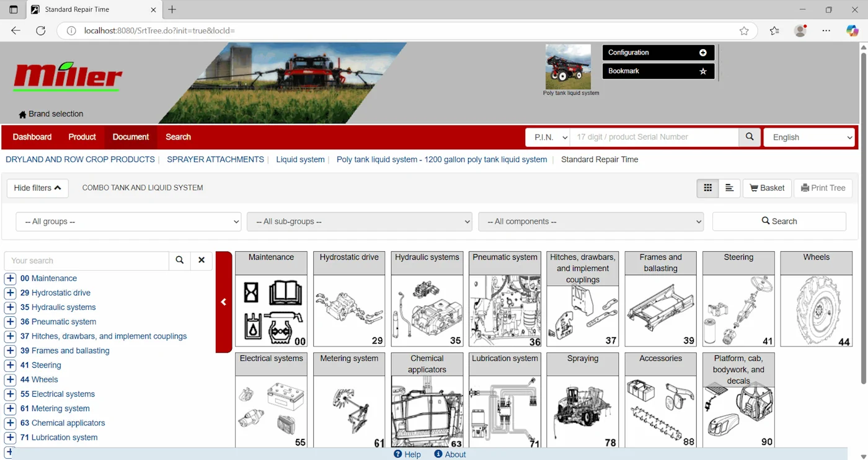The width and height of the screenshot is (868, 460).
Task: Click the Poly tank liquid system thumbnail
Action: 568,67
